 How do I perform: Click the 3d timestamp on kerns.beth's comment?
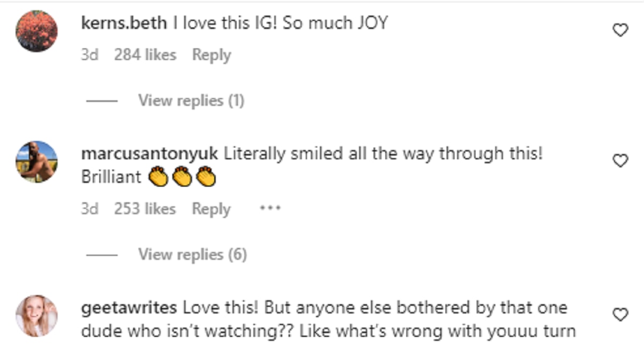click(x=90, y=55)
